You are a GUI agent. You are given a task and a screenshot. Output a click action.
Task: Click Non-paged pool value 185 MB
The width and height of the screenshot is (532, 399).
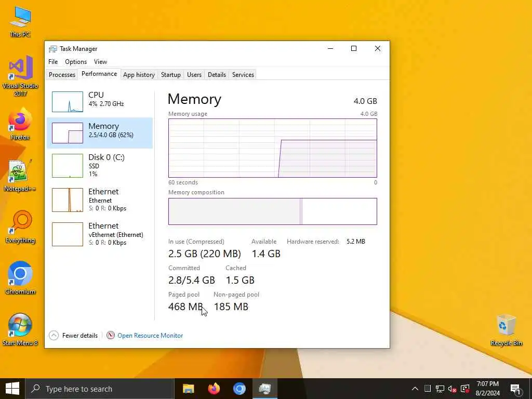(x=231, y=307)
